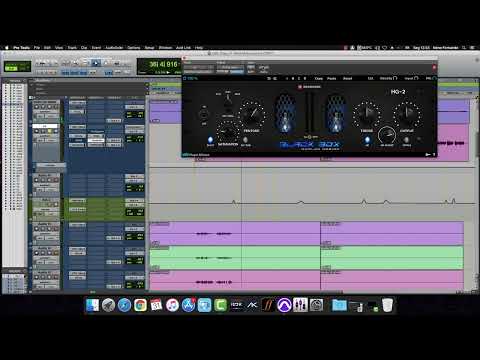The width and height of the screenshot is (480, 360).
Task: Flip the saturation frequency selector switch
Action: 228,99
